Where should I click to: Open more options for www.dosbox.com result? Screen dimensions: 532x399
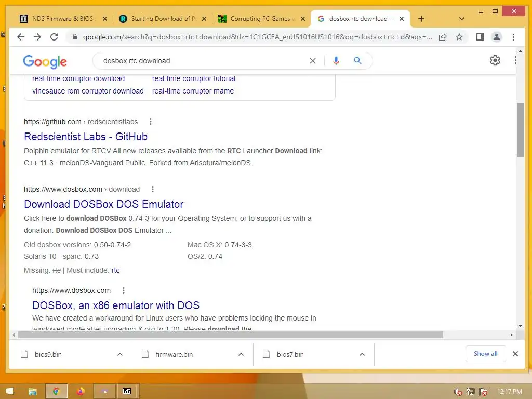point(124,290)
